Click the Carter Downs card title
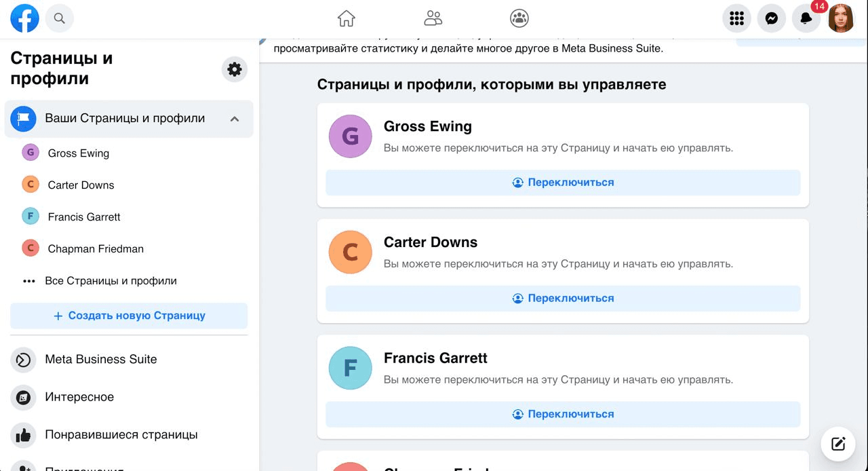The height and width of the screenshot is (471, 868). click(x=431, y=242)
